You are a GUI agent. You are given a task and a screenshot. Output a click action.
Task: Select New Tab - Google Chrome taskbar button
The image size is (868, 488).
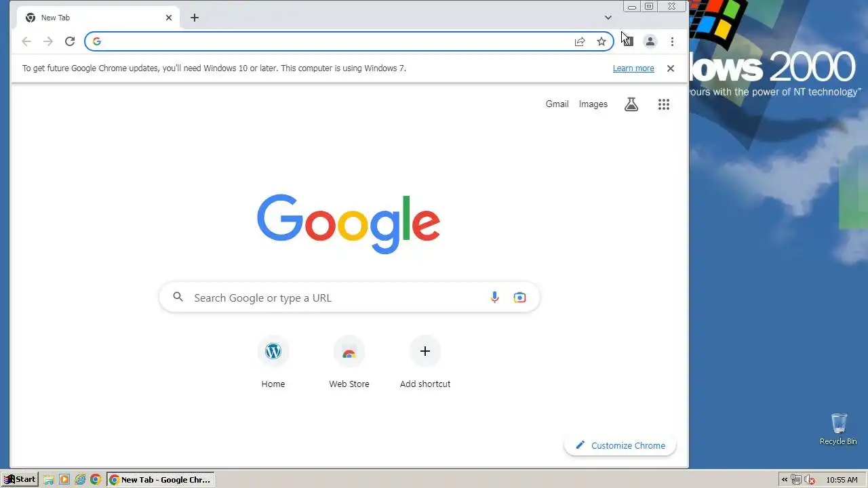tap(161, 479)
